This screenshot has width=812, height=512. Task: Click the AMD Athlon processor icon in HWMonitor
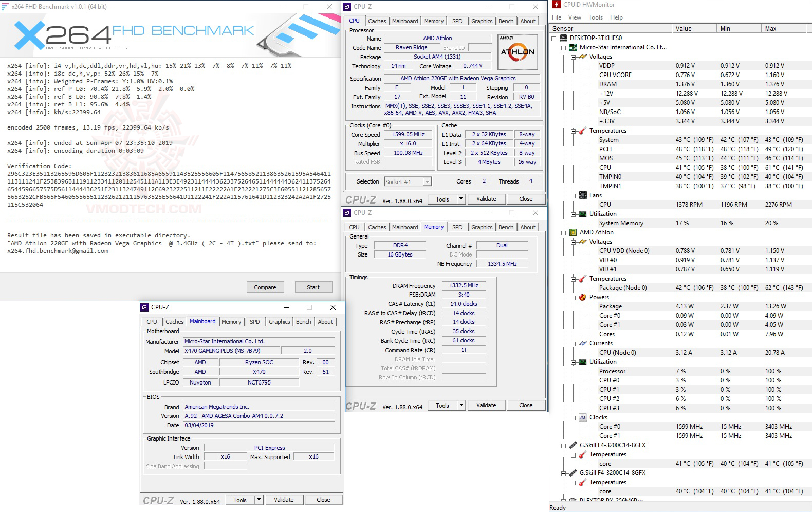click(x=573, y=232)
